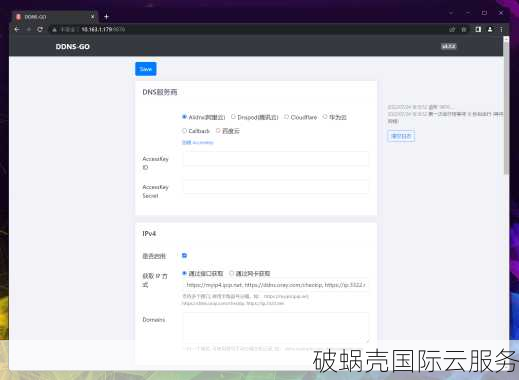Click the AccessKey ID input field

click(276, 159)
